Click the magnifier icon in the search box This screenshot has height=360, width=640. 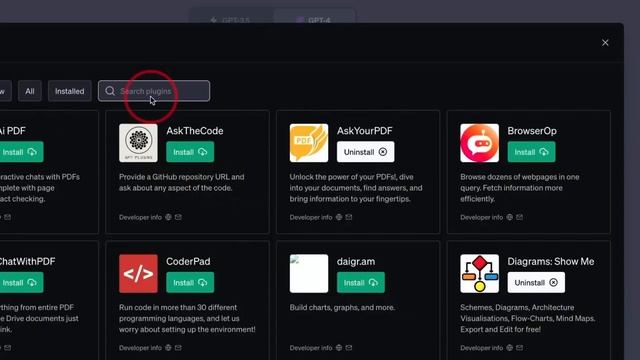click(x=110, y=91)
